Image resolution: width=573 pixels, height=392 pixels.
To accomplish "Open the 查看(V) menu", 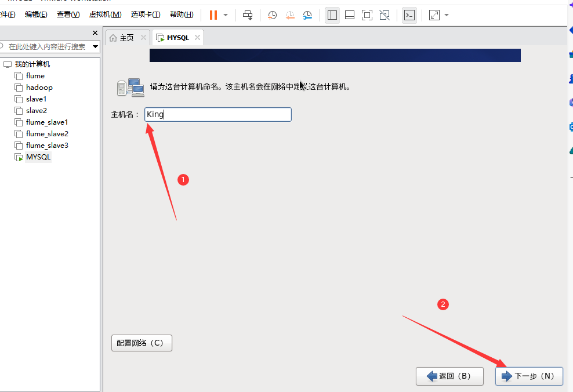I will (x=68, y=14).
